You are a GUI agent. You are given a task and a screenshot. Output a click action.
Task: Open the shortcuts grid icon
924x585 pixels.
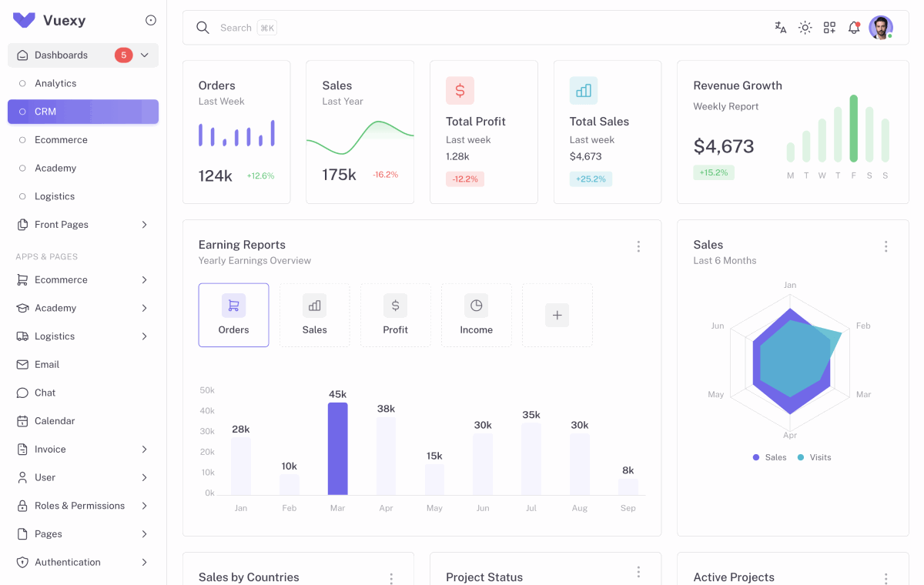829,28
